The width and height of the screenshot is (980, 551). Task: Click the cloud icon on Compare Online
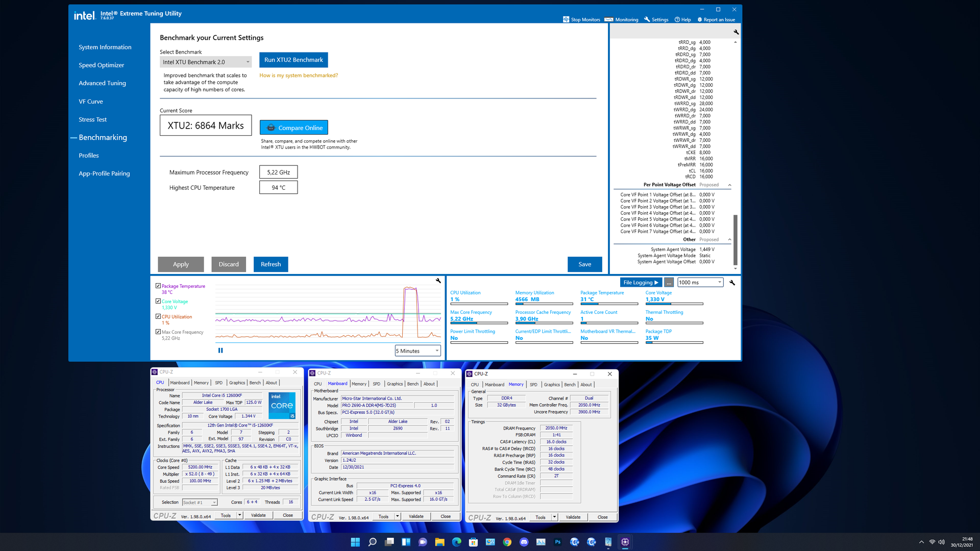271,128
